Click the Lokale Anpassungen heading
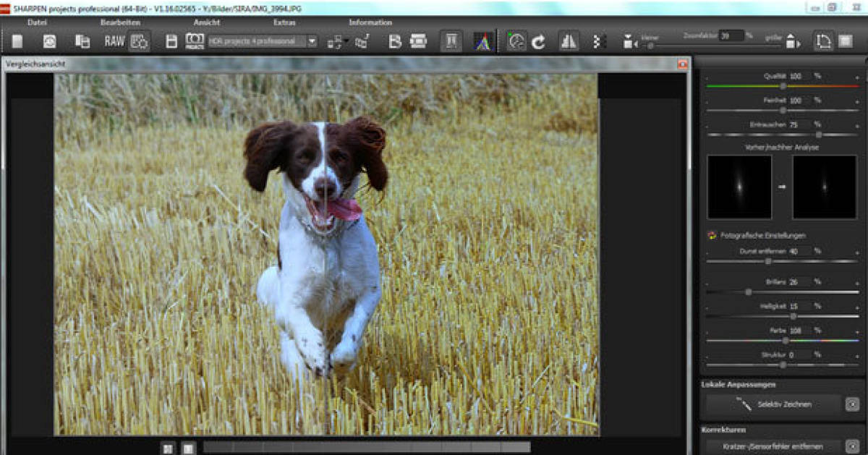868x455 pixels. [739, 385]
